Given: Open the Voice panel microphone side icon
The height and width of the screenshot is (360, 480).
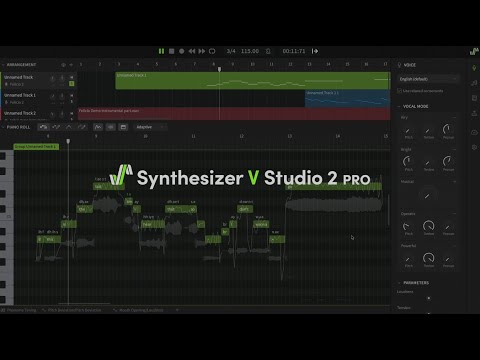Looking at the screenshot, I should click(x=474, y=68).
